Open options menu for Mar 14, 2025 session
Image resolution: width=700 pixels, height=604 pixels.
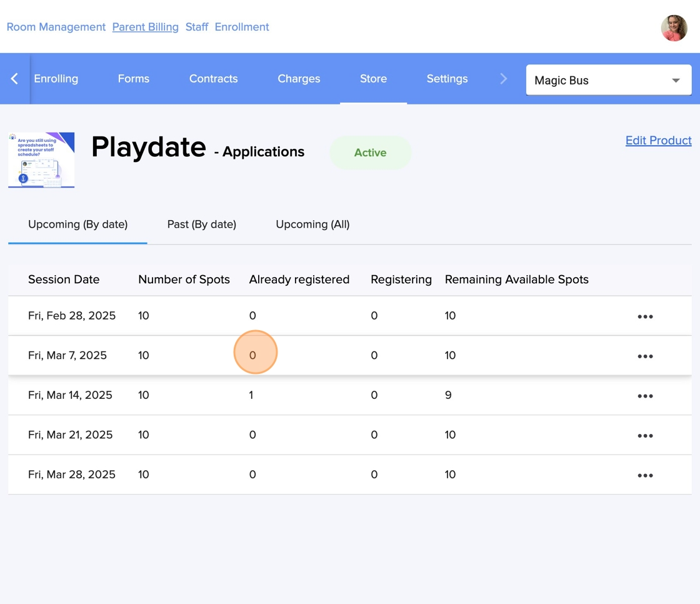coord(645,396)
